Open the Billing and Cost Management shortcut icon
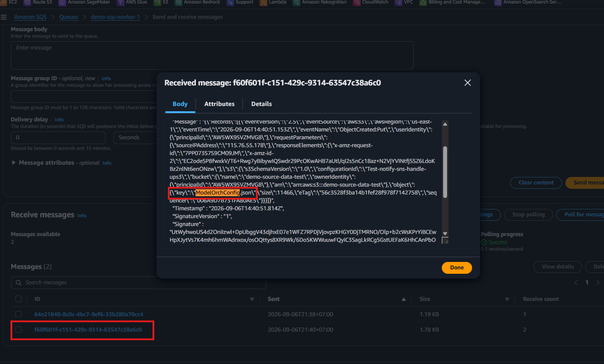The image size is (604, 364). tap(423, 2)
